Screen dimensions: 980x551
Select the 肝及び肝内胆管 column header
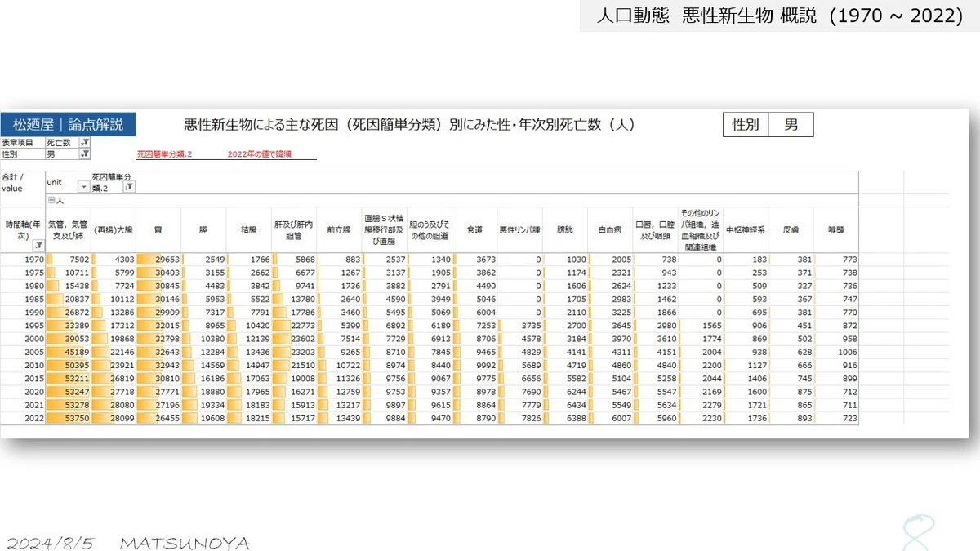pyautogui.click(x=293, y=231)
